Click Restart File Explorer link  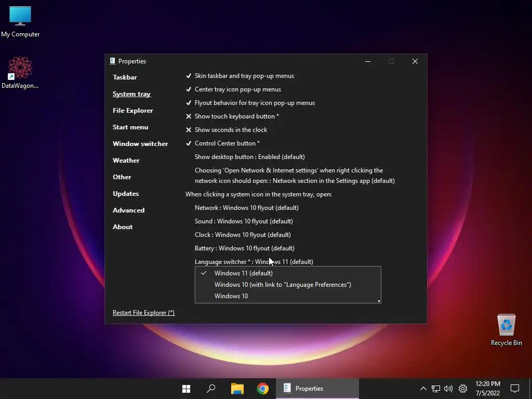tap(143, 313)
